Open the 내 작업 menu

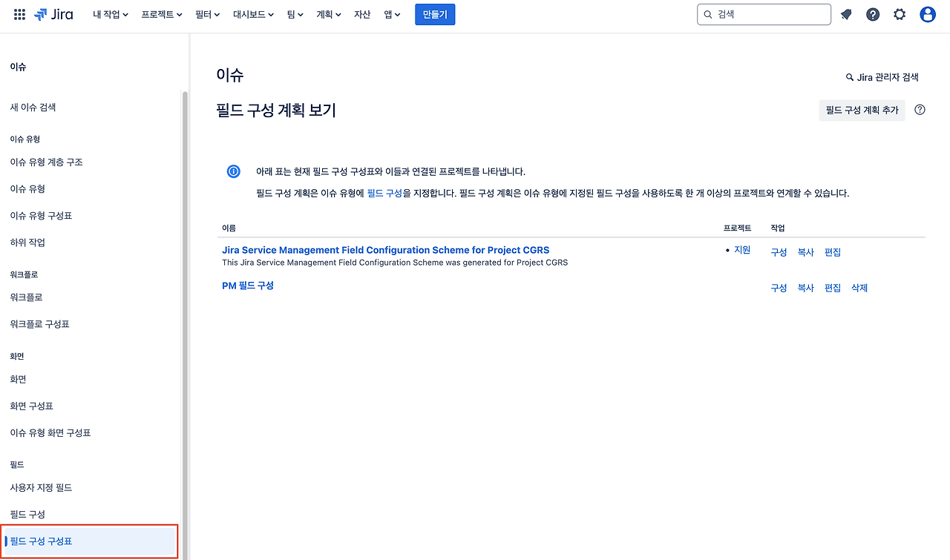click(x=110, y=14)
